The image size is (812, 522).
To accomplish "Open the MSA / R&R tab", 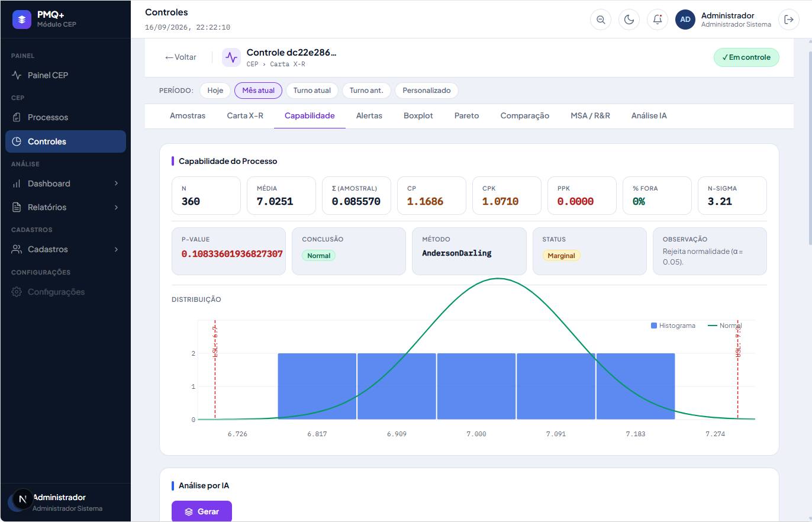I will point(590,116).
